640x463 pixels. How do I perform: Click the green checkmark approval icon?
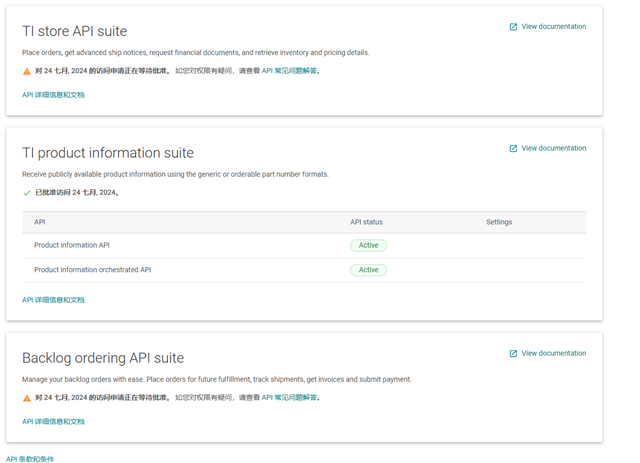[27, 193]
